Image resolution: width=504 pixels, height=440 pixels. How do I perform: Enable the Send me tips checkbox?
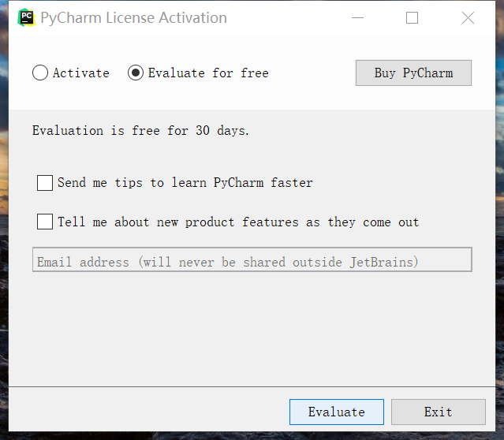(45, 183)
